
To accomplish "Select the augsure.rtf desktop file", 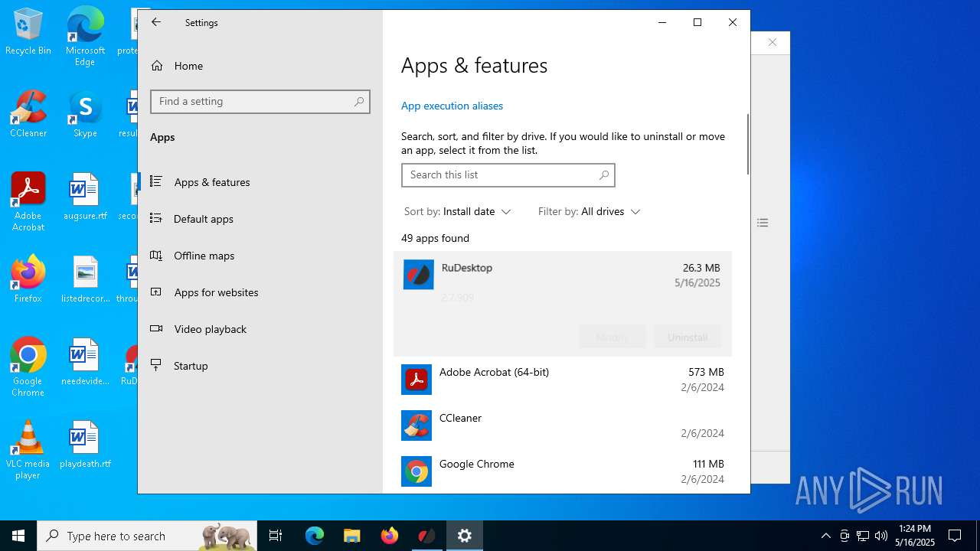I will pos(85,197).
